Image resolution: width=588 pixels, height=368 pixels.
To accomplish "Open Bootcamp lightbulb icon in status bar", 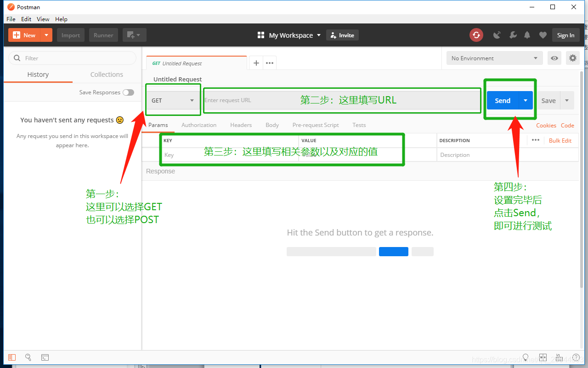I will click(526, 357).
